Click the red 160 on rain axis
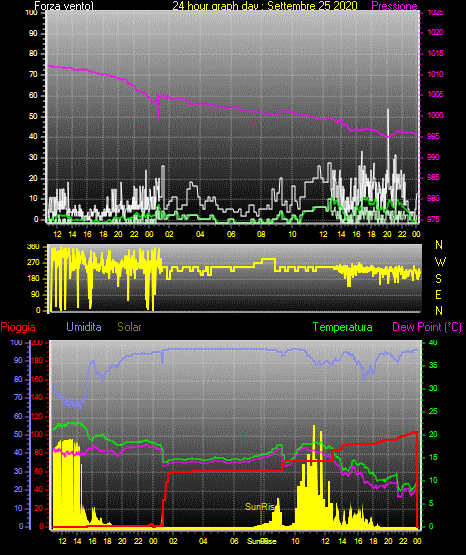Viewport: 466px width, 555px height. click(x=37, y=379)
